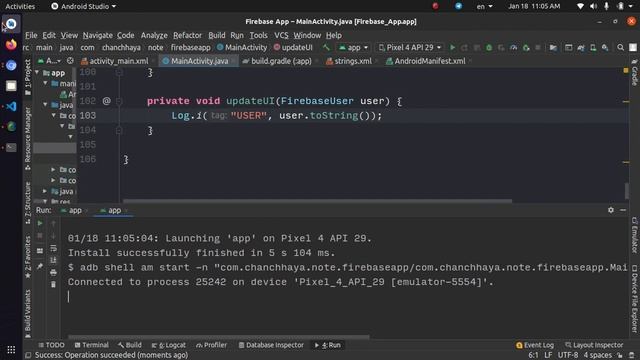Open Visual Studio Code from the dock
The width and height of the screenshot is (640, 360).
[x=11, y=106]
